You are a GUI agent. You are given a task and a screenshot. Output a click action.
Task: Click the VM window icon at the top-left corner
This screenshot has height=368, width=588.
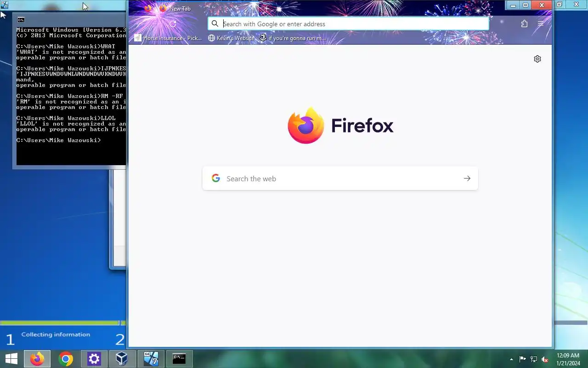[4, 5]
